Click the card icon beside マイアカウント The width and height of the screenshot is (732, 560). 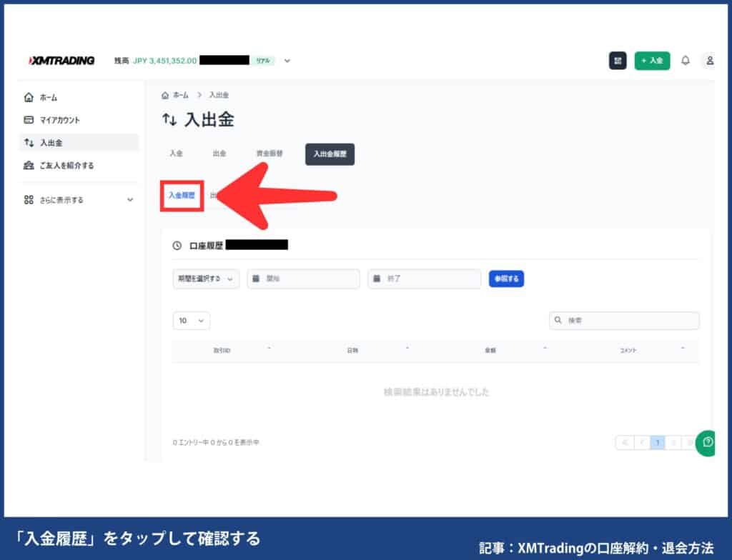pyautogui.click(x=29, y=120)
